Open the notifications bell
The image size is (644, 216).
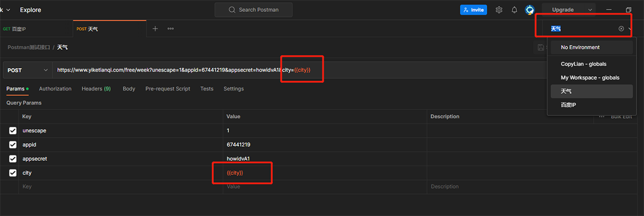point(514,10)
